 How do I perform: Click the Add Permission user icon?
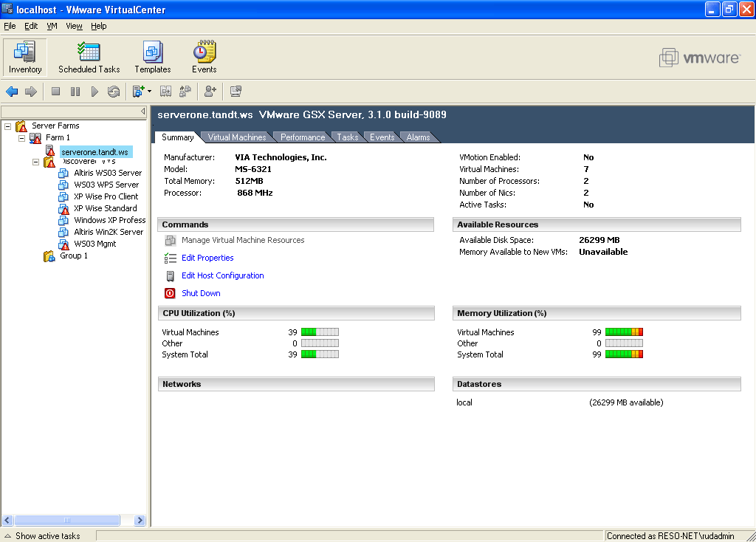click(x=210, y=92)
